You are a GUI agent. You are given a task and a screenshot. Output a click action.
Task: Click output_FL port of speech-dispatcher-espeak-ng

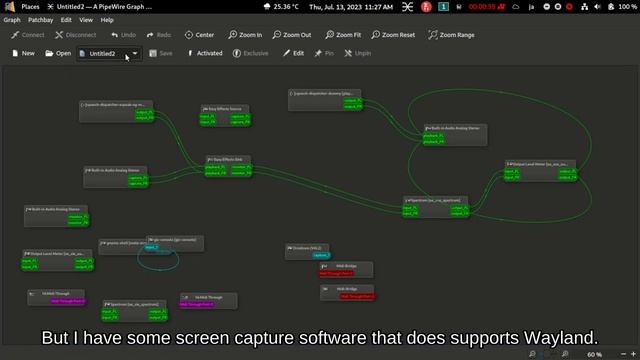coord(144,112)
